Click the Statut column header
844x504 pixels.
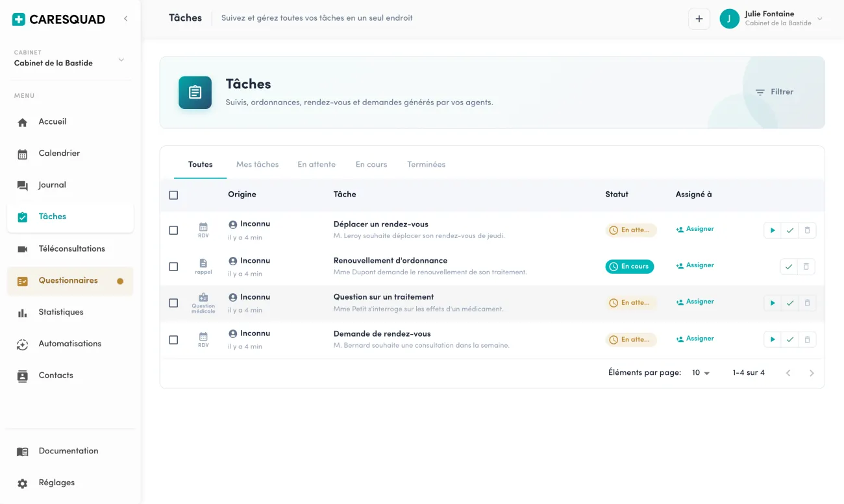617,195
